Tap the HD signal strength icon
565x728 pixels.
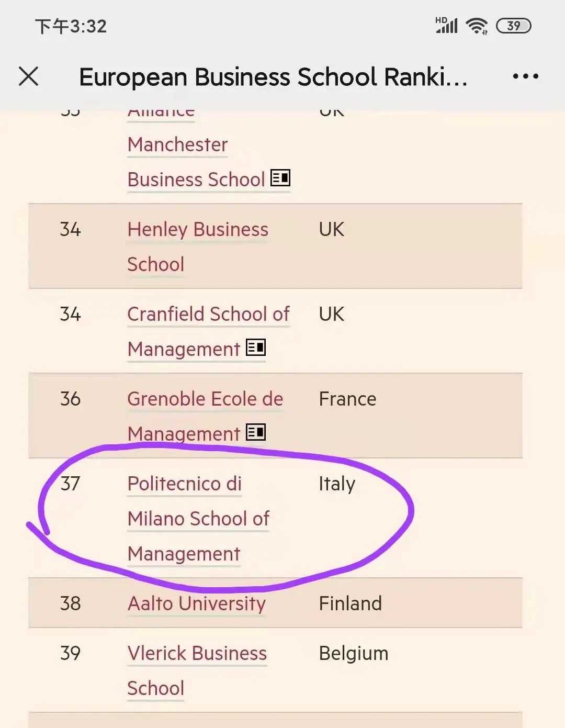(446, 25)
